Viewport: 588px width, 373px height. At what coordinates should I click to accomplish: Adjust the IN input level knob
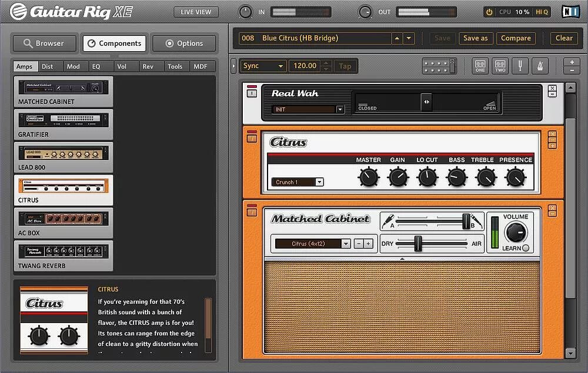(x=245, y=12)
